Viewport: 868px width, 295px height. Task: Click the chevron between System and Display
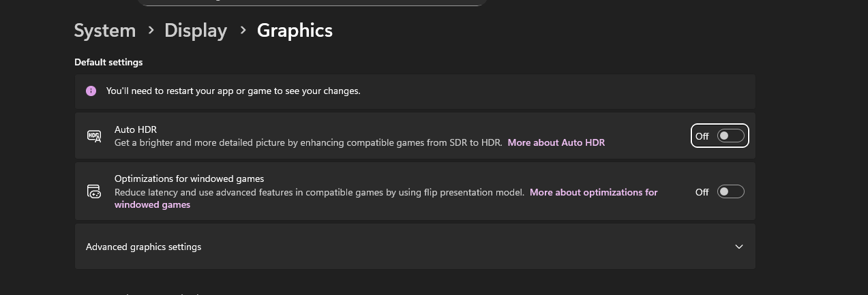tap(150, 31)
